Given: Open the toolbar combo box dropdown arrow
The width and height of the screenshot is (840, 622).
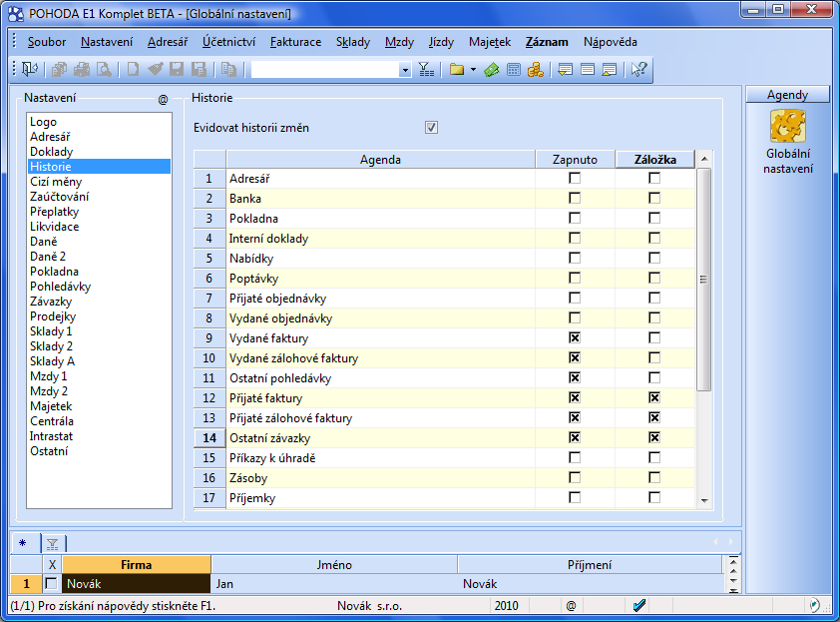Looking at the screenshot, I should coord(406,70).
